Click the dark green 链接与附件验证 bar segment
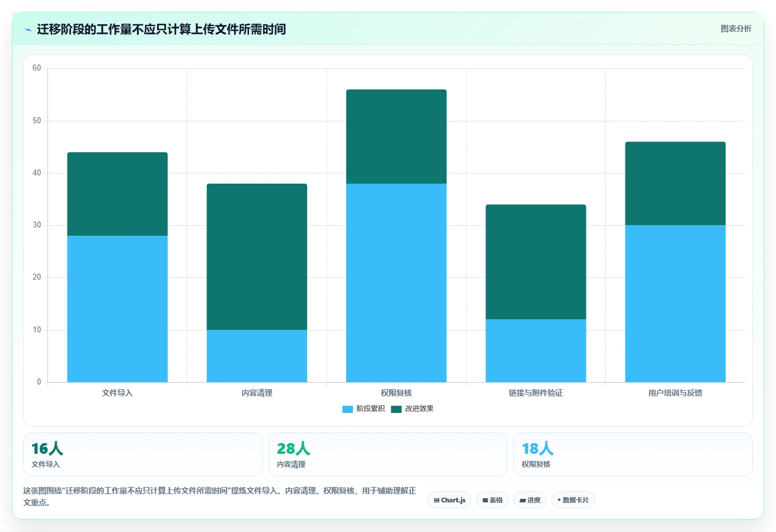The height and width of the screenshot is (532, 776). point(536,262)
